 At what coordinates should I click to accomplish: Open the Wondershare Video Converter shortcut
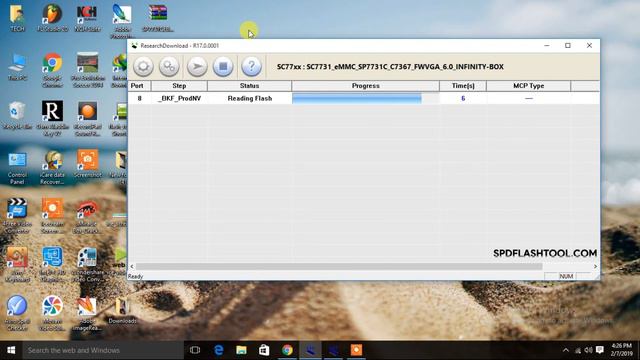pos(87,265)
